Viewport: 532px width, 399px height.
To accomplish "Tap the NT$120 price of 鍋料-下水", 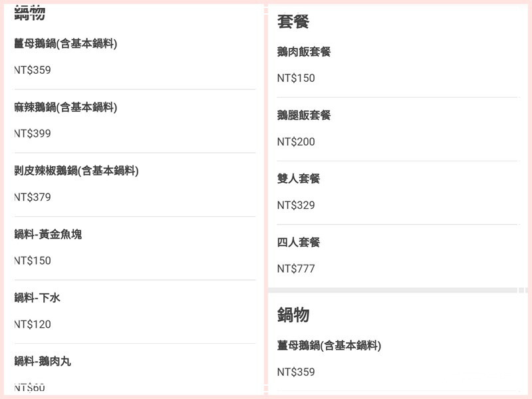I will click(x=33, y=325).
